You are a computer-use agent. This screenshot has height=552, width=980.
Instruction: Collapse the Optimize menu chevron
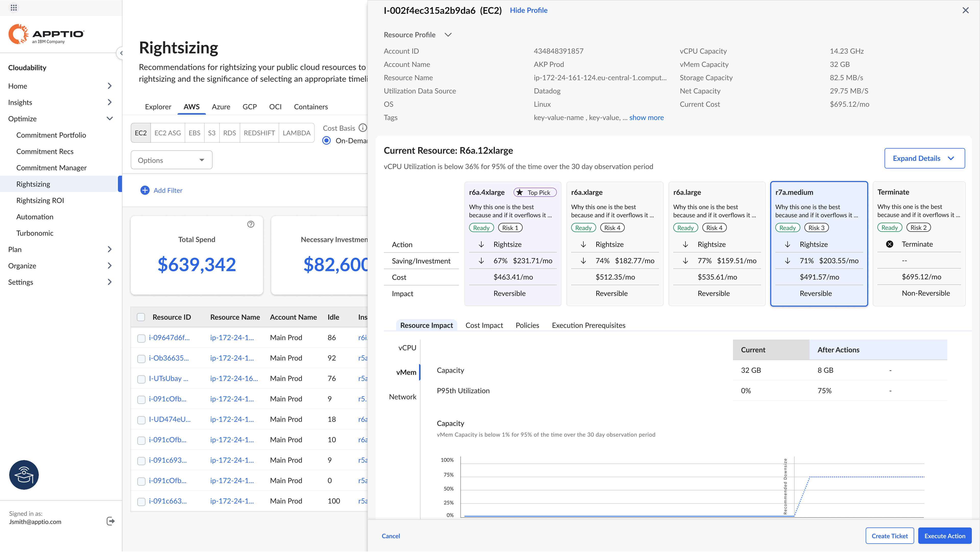(x=109, y=118)
